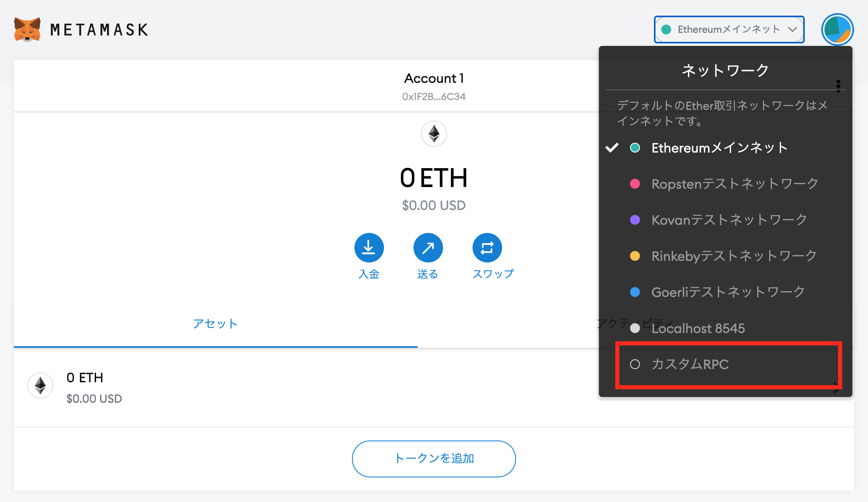
Task: Click the 送る send arrow icon
Action: click(x=428, y=248)
